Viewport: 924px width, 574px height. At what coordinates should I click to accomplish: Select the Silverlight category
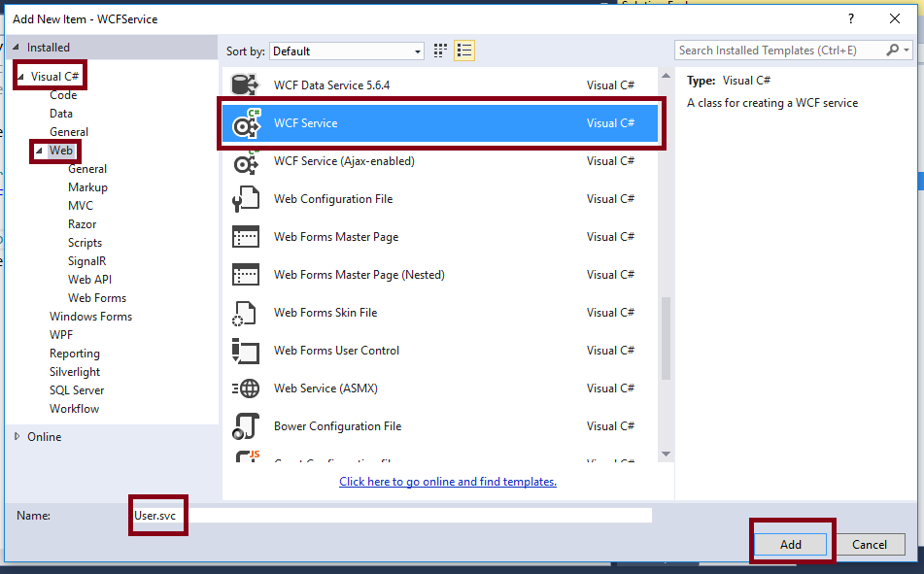(75, 372)
